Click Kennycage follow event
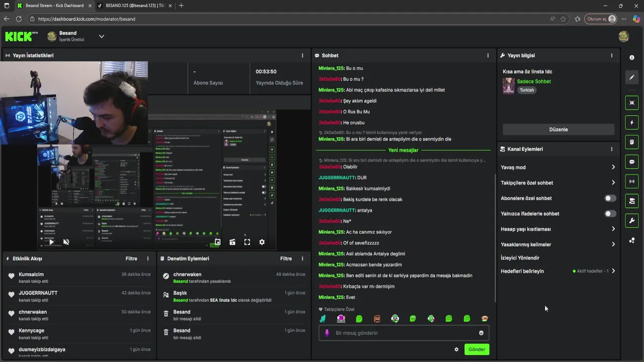The width and height of the screenshot is (644, 362). [x=80, y=334]
